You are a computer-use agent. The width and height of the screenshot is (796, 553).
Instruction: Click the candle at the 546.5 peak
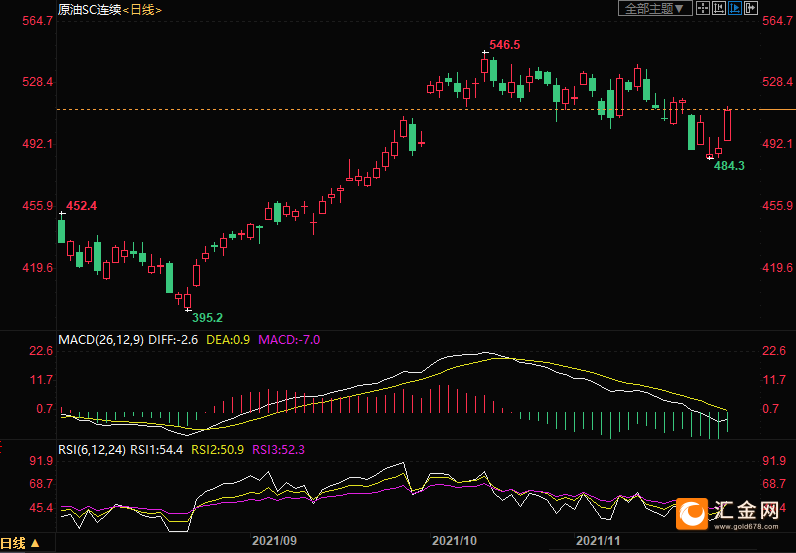[x=485, y=66]
